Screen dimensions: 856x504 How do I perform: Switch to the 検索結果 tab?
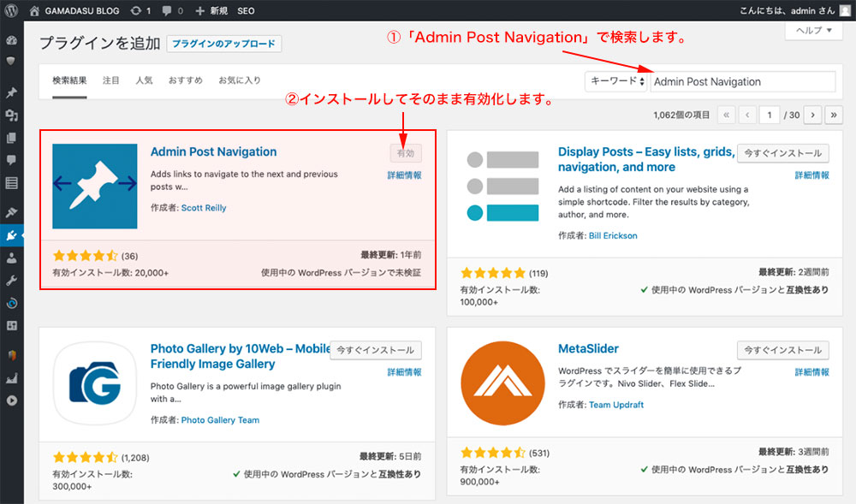coord(69,80)
